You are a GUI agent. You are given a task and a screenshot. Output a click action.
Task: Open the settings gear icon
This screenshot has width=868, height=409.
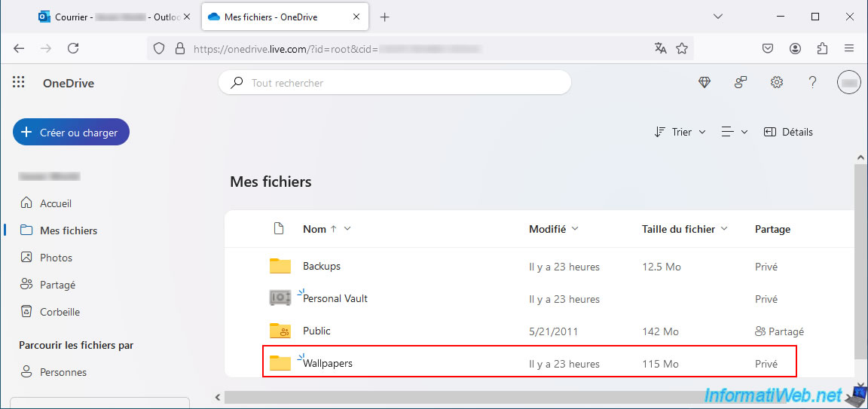pyautogui.click(x=777, y=82)
